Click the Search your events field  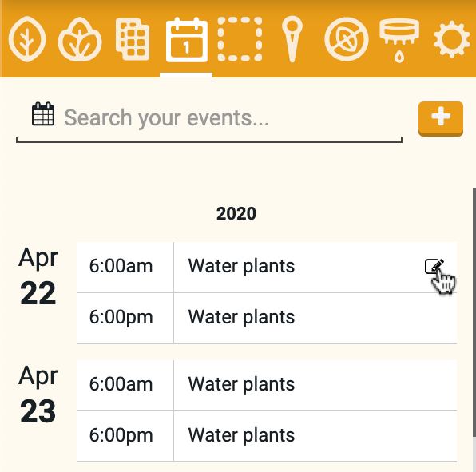(209, 118)
